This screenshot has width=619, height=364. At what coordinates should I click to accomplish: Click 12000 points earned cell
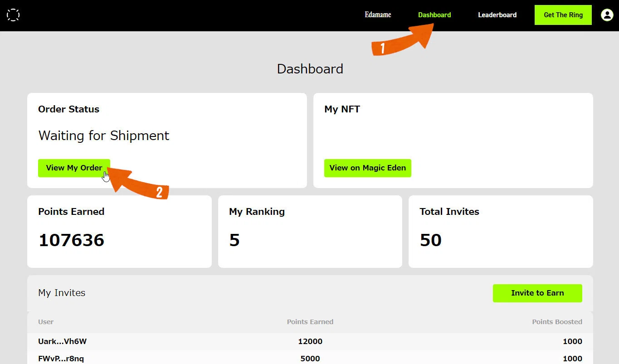[x=310, y=341]
